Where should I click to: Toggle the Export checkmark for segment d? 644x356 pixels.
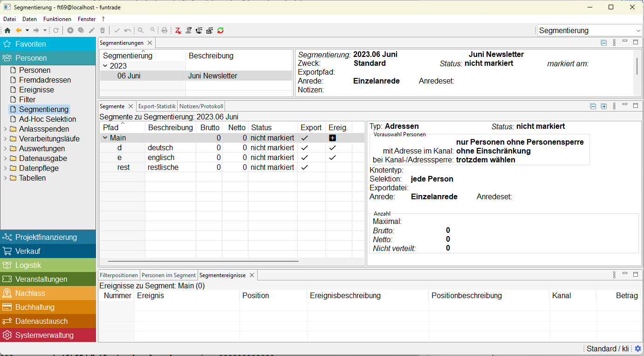305,148
